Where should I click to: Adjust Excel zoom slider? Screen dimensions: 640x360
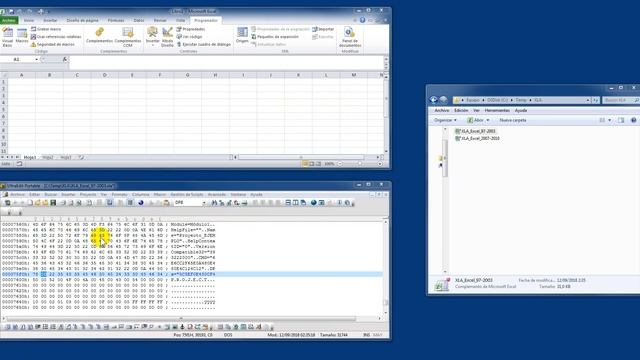click(360, 164)
